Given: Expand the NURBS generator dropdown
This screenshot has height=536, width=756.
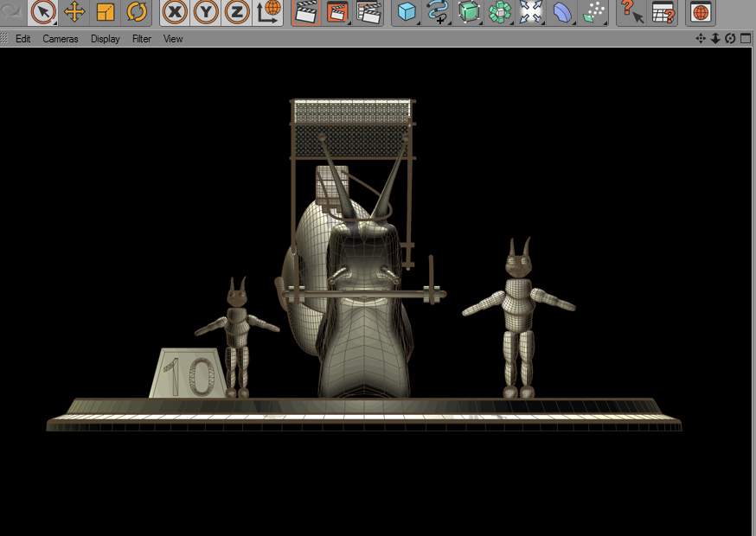Looking at the screenshot, I should coord(469,12).
